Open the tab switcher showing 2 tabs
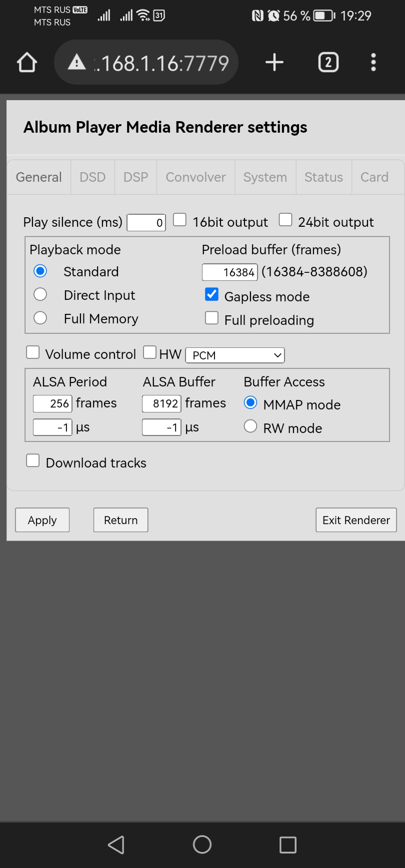The width and height of the screenshot is (405, 868). [x=328, y=63]
